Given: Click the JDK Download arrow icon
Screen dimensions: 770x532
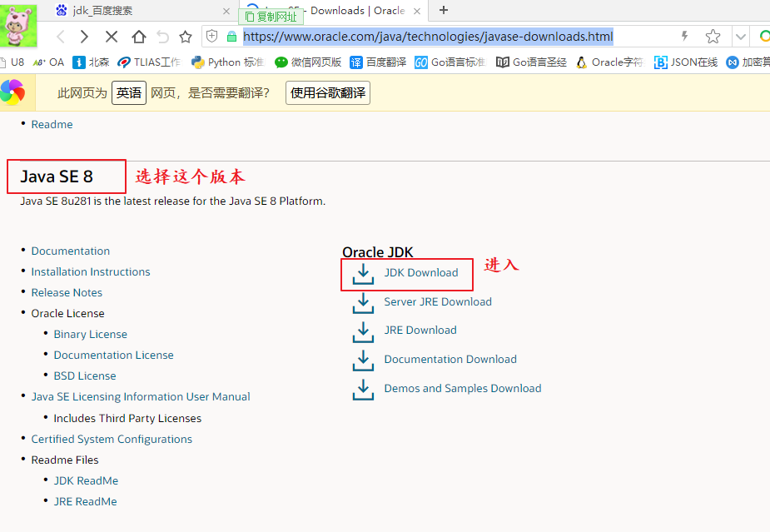Looking at the screenshot, I should point(363,274).
